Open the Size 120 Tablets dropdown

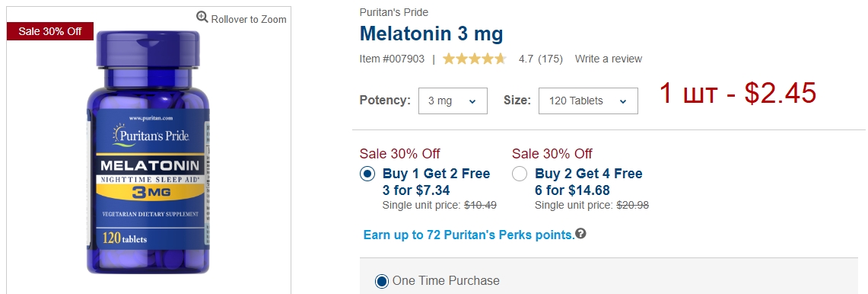pos(588,101)
